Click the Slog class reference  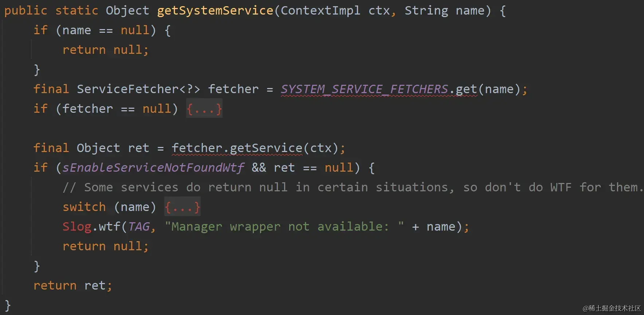pyautogui.click(x=76, y=227)
